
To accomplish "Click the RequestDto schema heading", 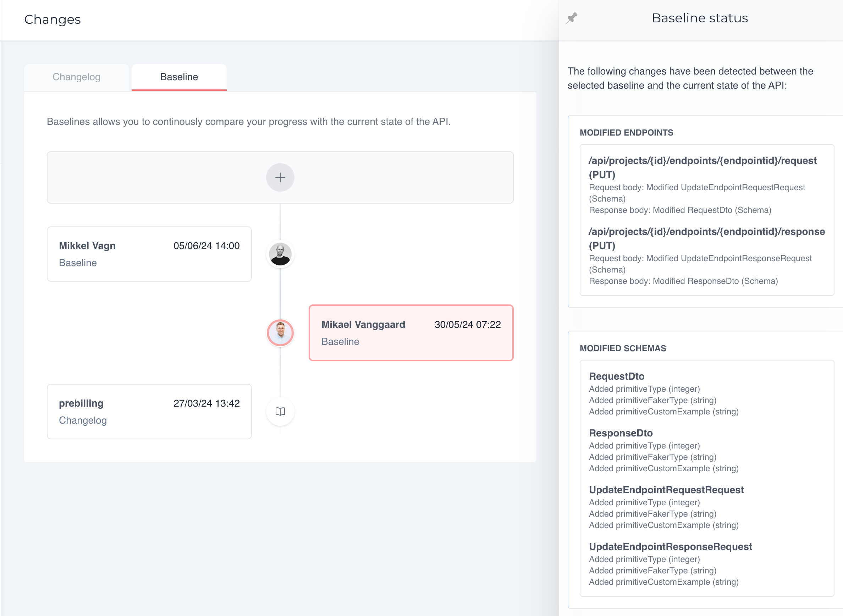I will pyautogui.click(x=617, y=376).
